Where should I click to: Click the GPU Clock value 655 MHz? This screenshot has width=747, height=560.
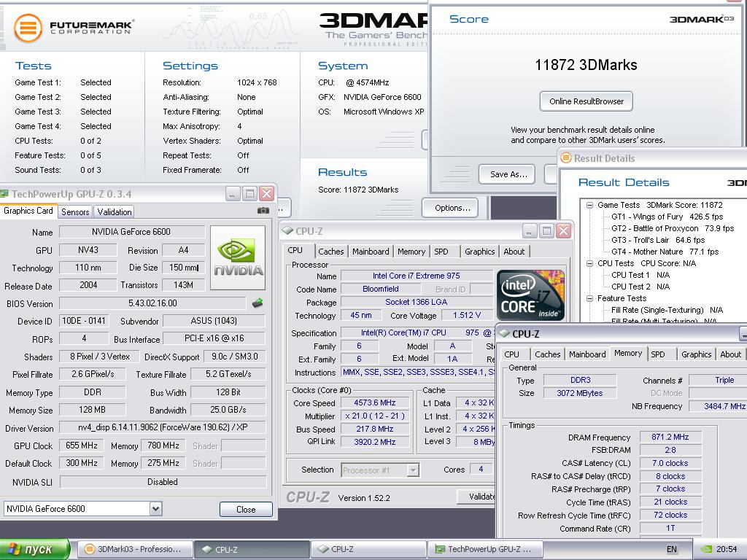pos(82,446)
